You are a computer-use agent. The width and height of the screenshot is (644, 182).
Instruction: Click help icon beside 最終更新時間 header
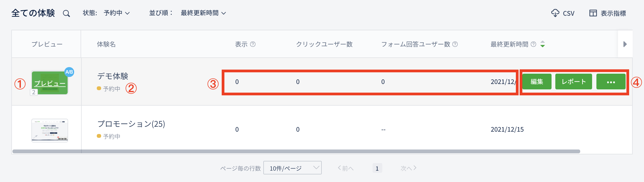tap(533, 44)
